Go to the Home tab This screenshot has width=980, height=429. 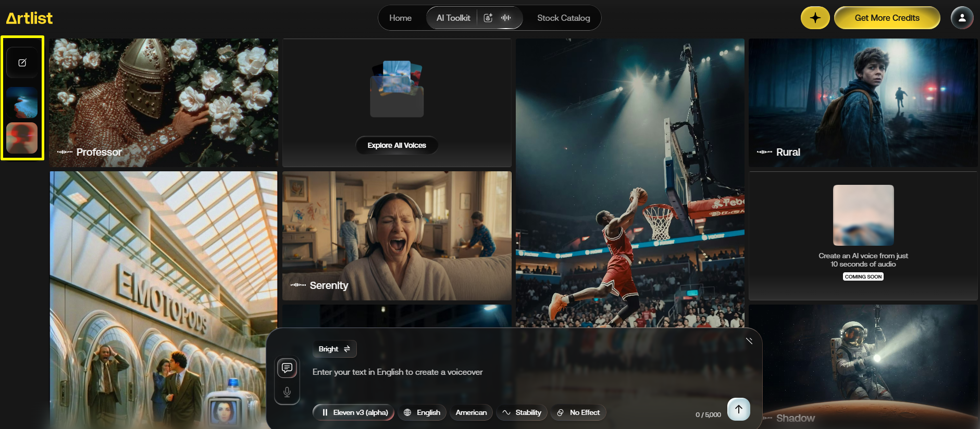pos(400,18)
